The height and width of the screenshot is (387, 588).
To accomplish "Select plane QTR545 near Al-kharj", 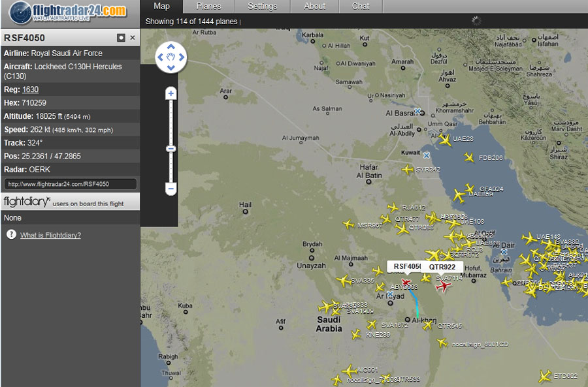I will click(428, 325).
